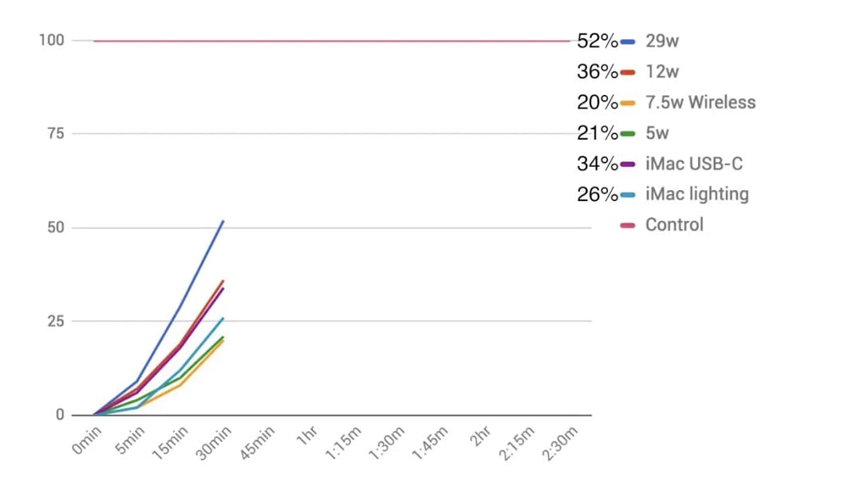Viewport: 868px width, 490px height.
Task: Click the 50 label on the vertical axis
Action: point(54,227)
